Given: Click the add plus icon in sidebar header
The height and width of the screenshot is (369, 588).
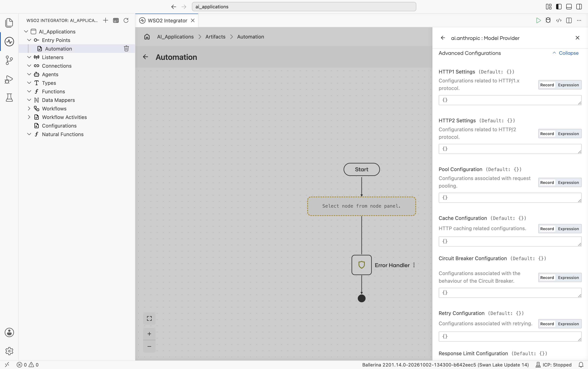Looking at the screenshot, I should (105, 20).
